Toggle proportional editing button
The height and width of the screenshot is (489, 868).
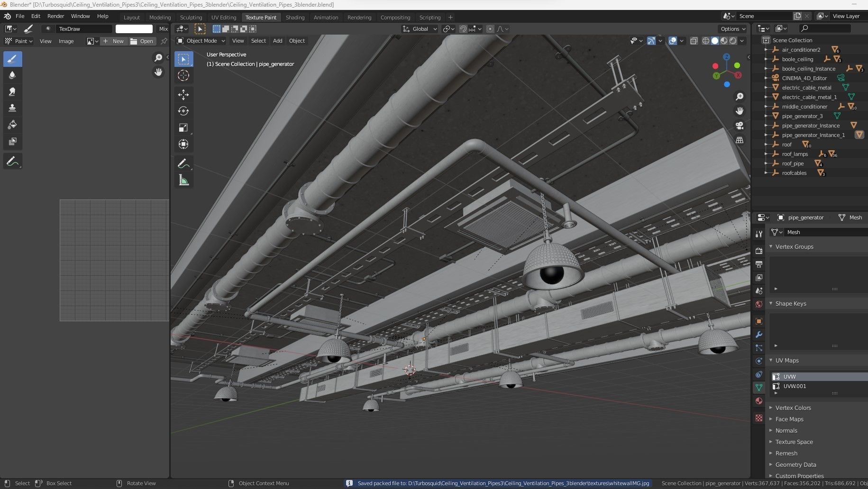tap(490, 29)
